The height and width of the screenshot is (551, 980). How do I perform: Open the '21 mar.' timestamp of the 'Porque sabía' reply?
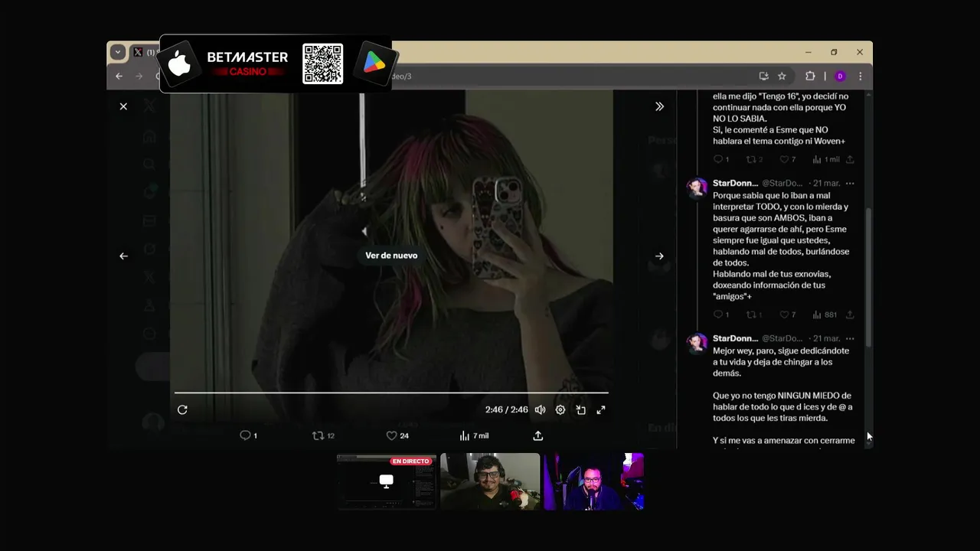[x=826, y=184]
